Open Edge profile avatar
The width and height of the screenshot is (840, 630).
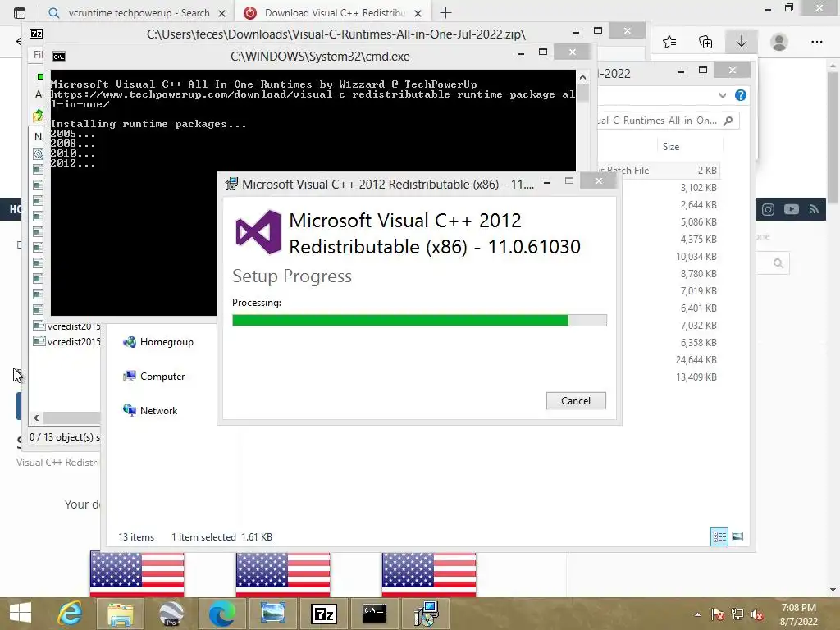pyautogui.click(x=779, y=42)
